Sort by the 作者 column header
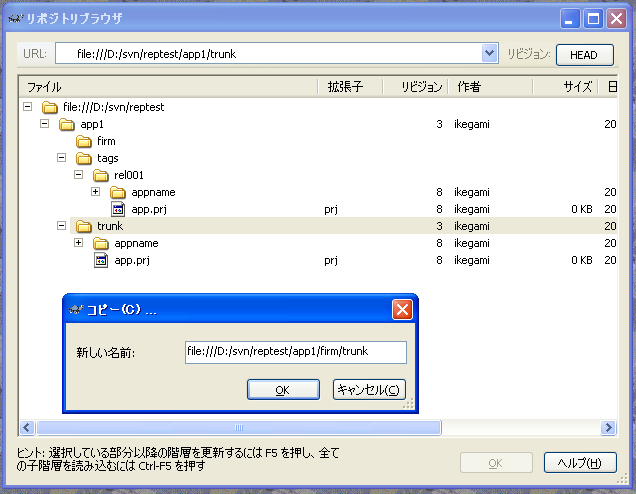636x494 pixels. 490,87
